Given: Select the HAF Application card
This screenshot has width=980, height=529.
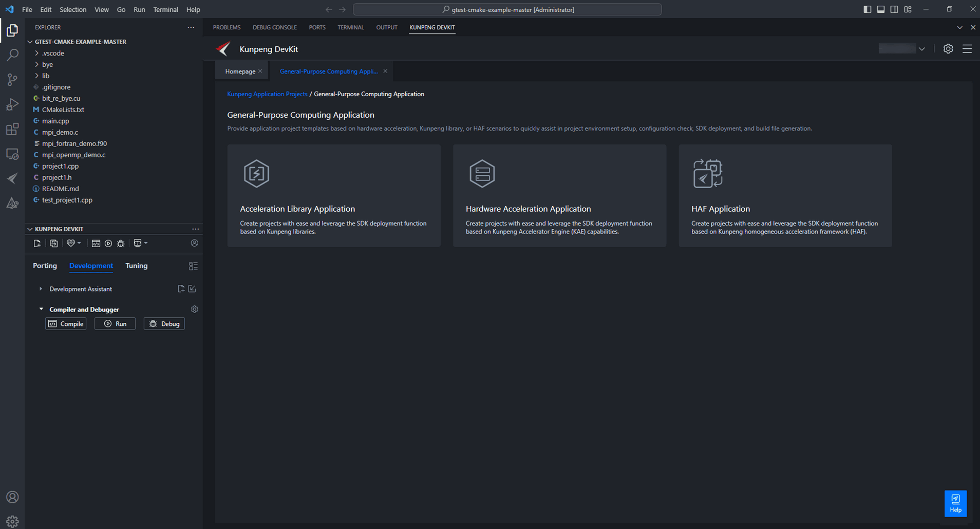Looking at the screenshot, I should [x=785, y=195].
